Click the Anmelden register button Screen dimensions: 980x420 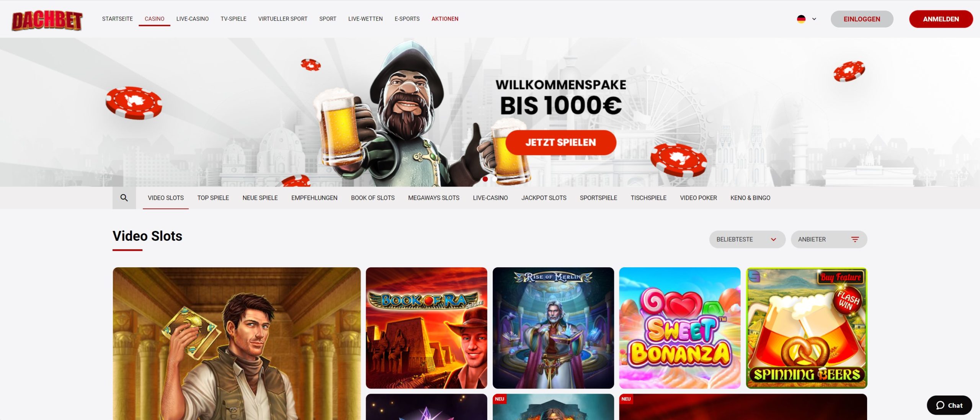click(941, 19)
